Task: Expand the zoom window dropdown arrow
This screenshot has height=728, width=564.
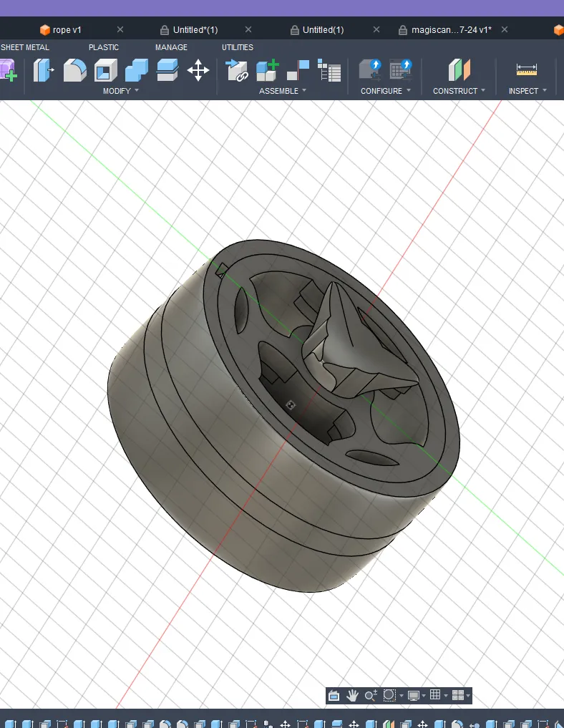Action: (x=402, y=696)
